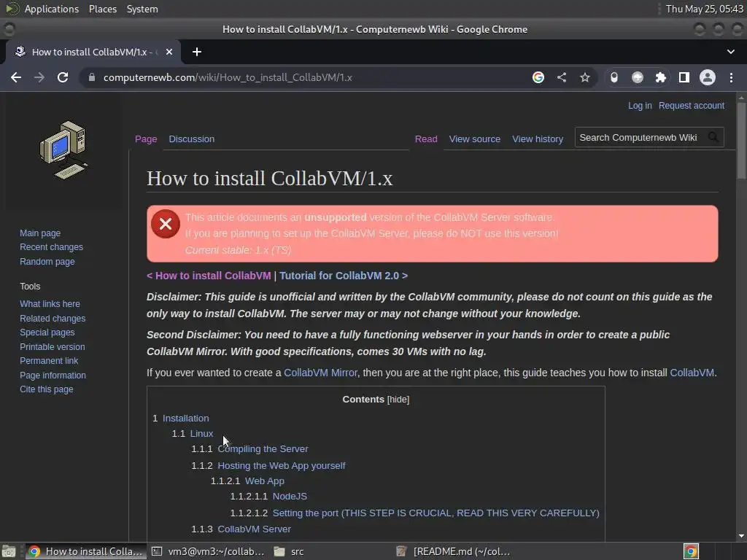
Task: Click the show desktop taskbar icon
Action: coord(9,551)
